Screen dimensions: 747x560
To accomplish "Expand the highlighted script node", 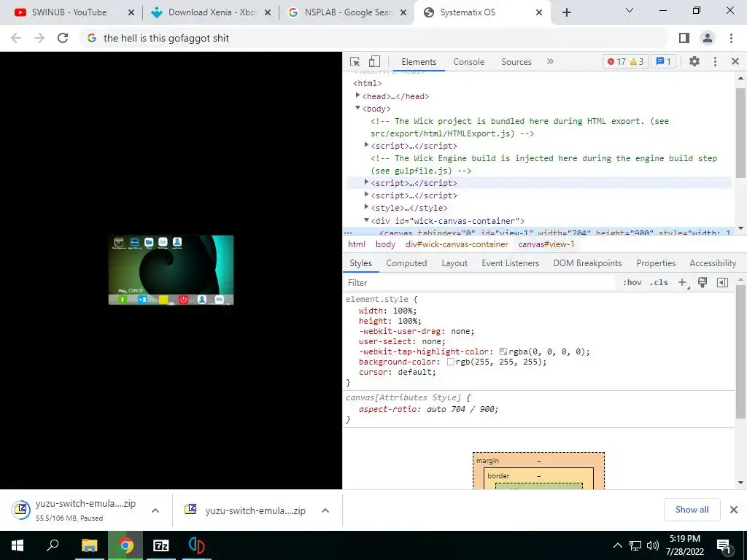I will (366, 182).
